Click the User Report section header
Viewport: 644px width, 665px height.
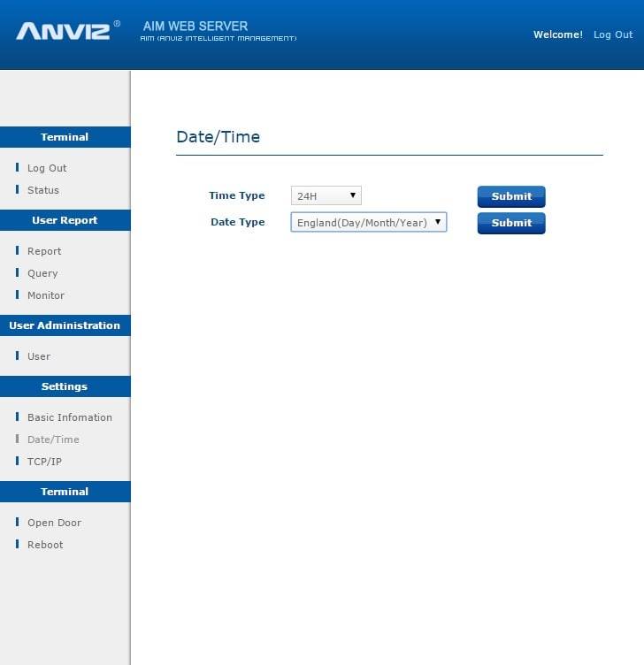(65, 220)
